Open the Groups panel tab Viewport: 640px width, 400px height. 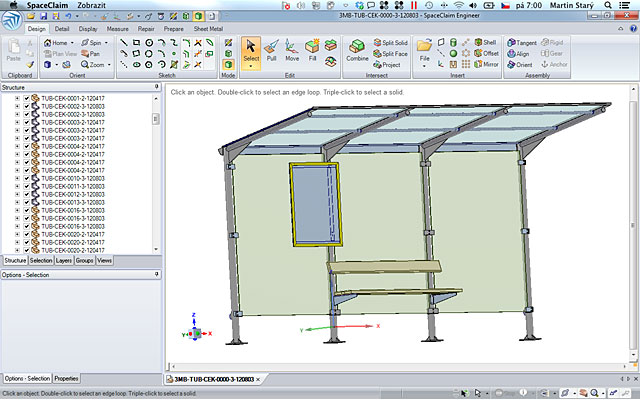(x=84, y=260)
